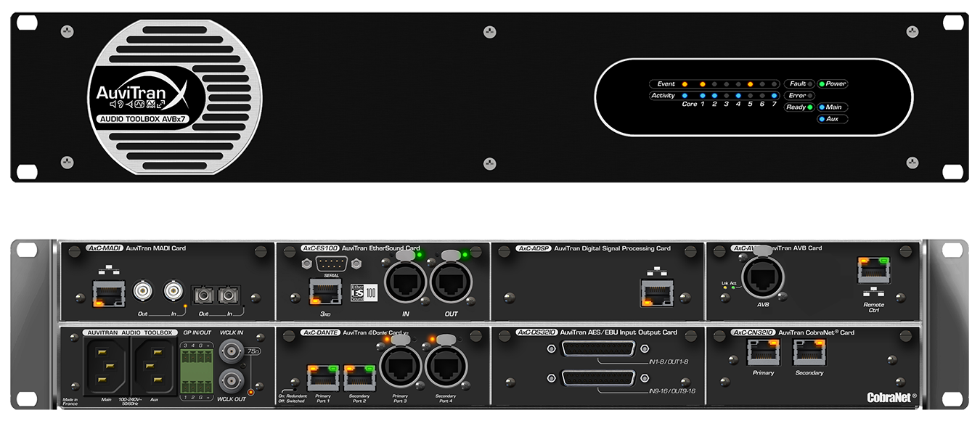Click the Fault LED indicator
The height and width of the screenshot is (421, 980).
click(x=810, y=84)
